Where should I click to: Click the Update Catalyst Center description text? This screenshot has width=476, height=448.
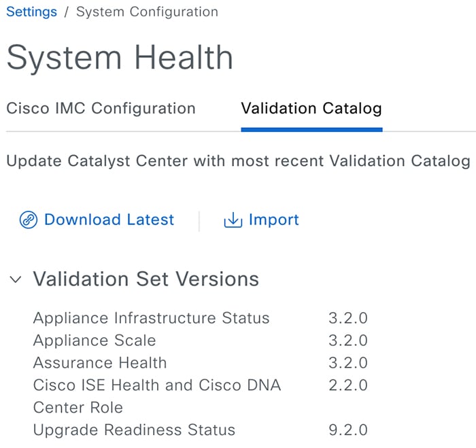[238, 161]
